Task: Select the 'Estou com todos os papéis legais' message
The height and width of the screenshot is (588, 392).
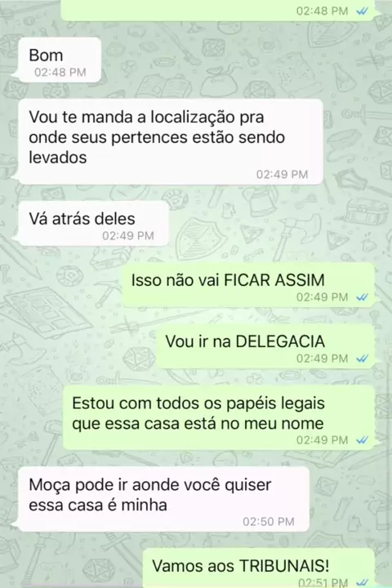Action: point(219,418)
